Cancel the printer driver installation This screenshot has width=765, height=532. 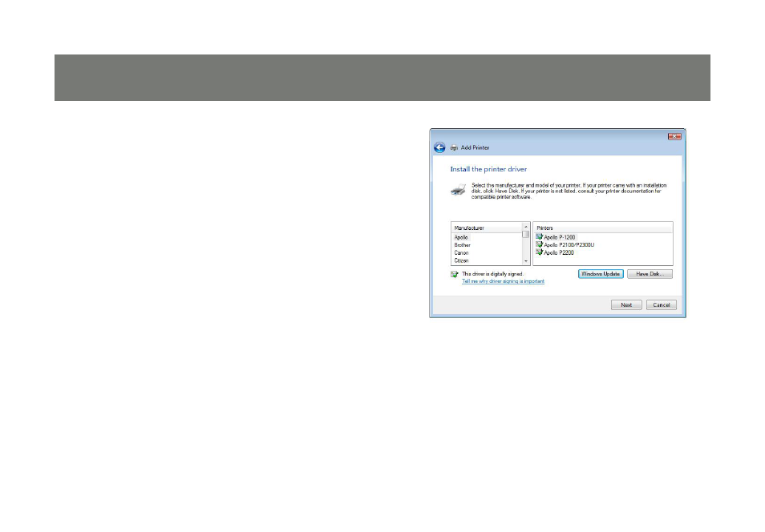661,304
